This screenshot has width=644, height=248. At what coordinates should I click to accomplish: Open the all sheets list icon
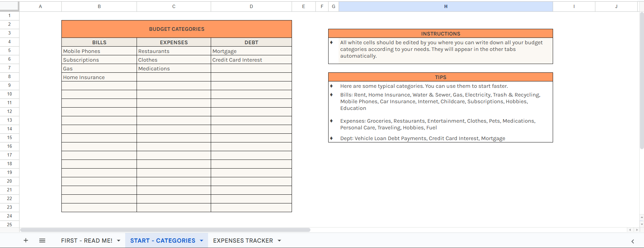click(42, 240)
